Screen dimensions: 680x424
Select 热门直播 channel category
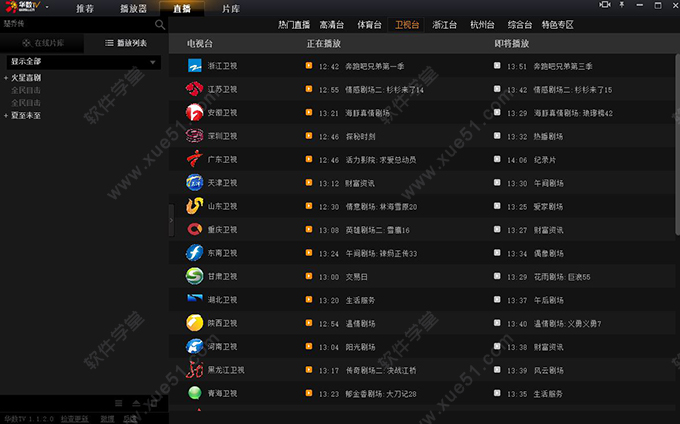point(294,25)
